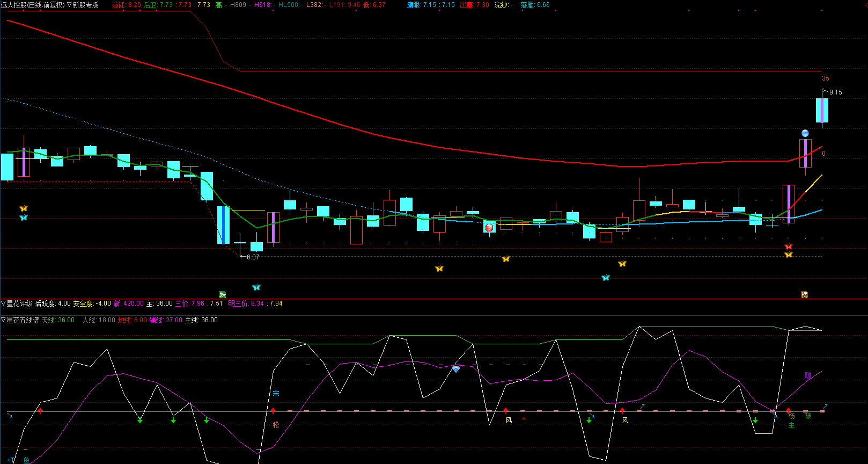Click the yellow butterfly below the hollow red candle
The height and width of the screenshot is (464, 868).
(622, 264)
